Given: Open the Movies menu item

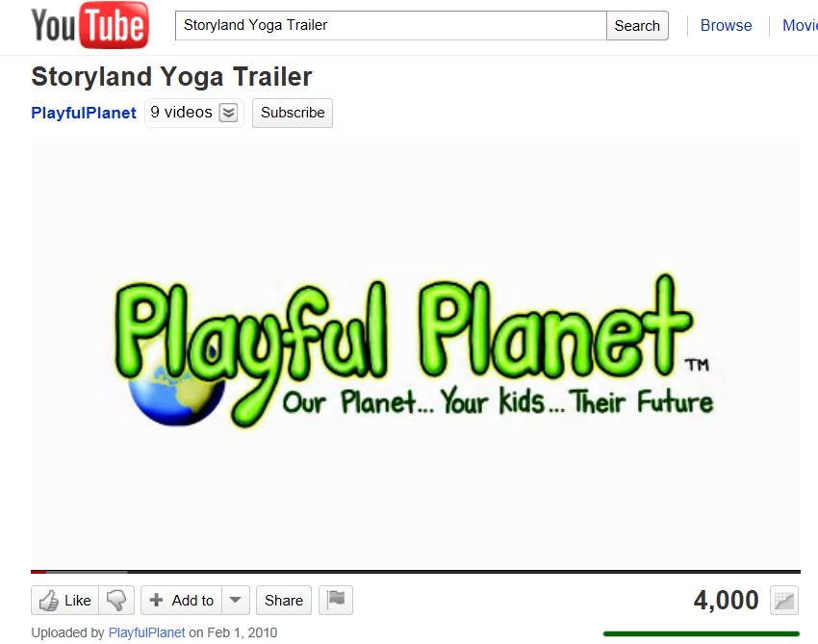Looking at the screenshot, I should click(x=800, y=26).
